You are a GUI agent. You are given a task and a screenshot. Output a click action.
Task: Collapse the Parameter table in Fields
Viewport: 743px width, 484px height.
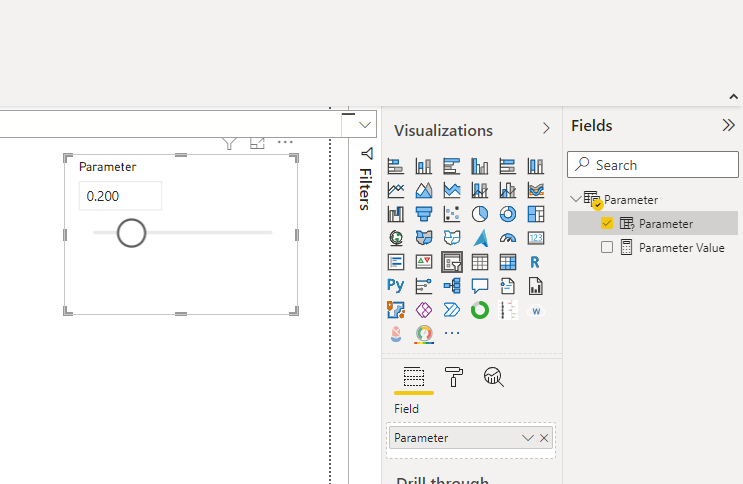click(576, 199)
